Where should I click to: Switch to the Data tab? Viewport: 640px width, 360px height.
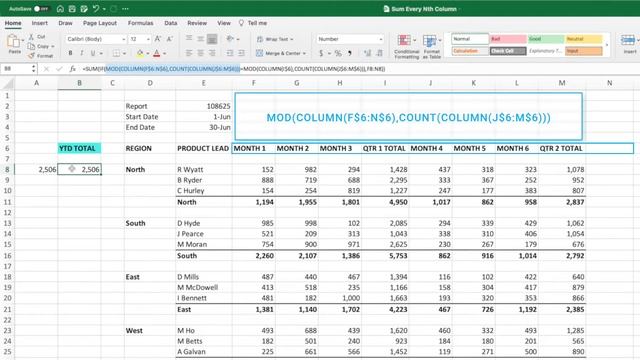171,23
